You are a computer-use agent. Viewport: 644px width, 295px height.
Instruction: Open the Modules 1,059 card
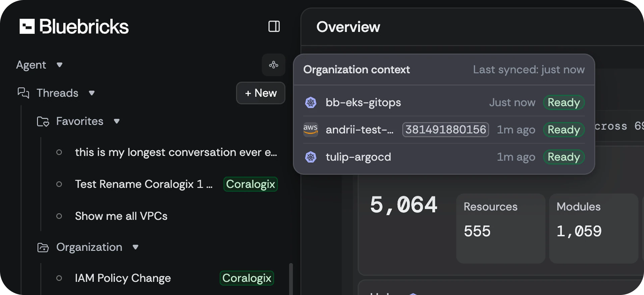tap(593, 228)
